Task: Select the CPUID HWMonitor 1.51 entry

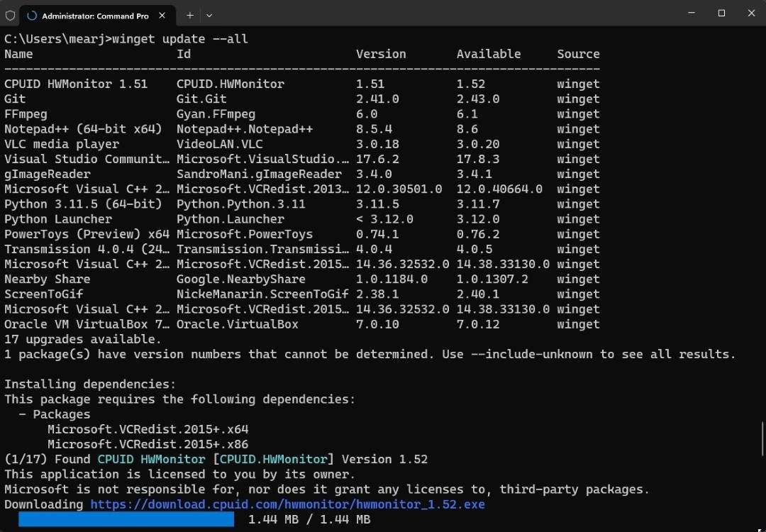Action: point(76,84)
